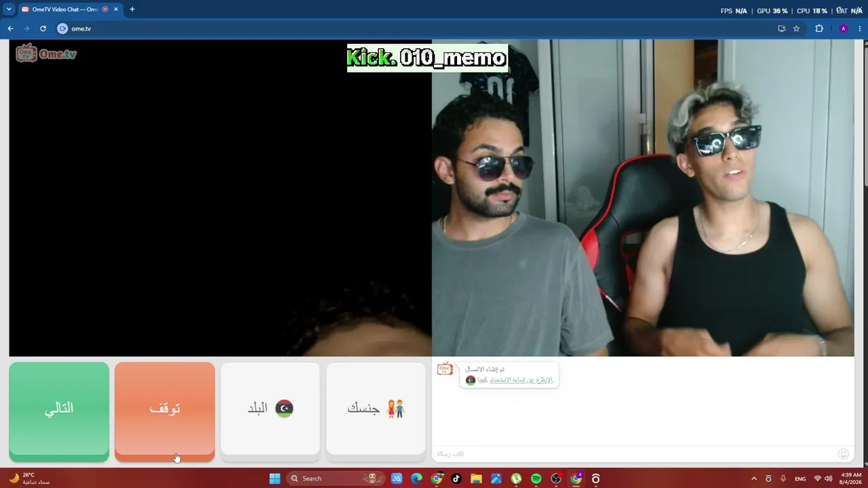
Task: Reload the ome.tv page
Action: [x=43, y=28]
